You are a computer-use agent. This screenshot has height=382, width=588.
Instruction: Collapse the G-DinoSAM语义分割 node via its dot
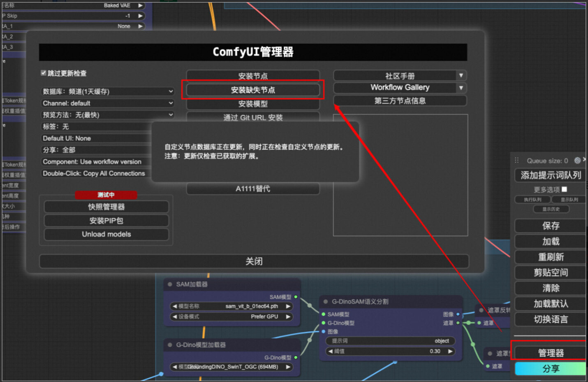point(326,301)
